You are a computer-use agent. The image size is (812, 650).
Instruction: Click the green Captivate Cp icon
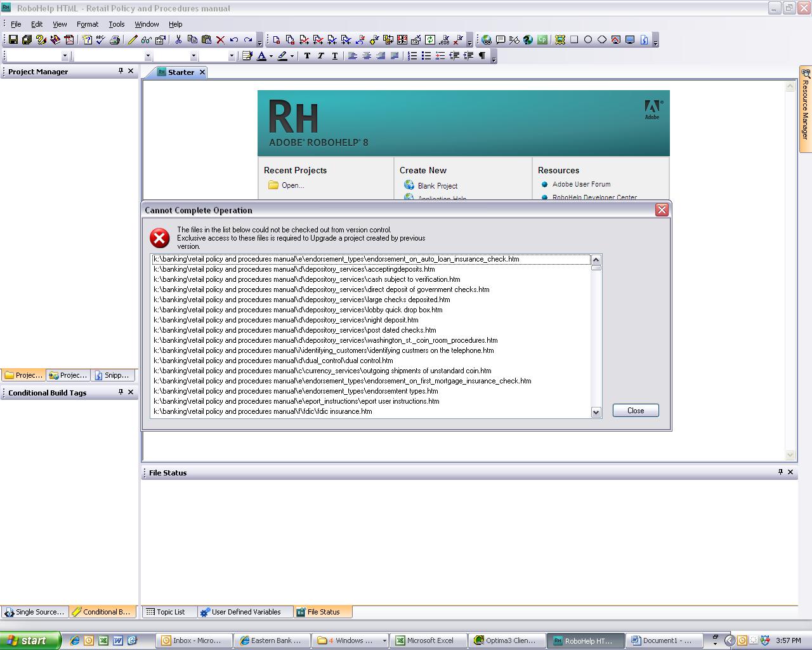pyautogui.click(x=542, y=39)
